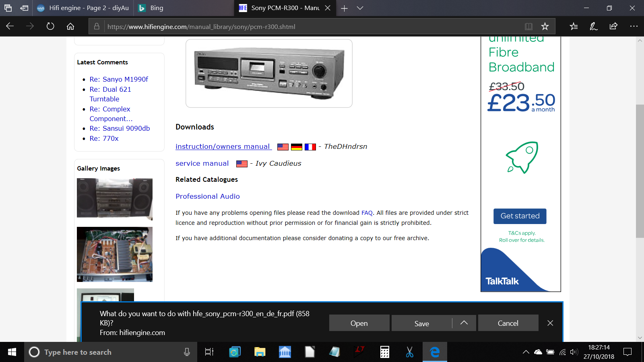Open Re: Sansui 9090db comment
The height and width of the screenshot is (362, 644).
(120, 128)
